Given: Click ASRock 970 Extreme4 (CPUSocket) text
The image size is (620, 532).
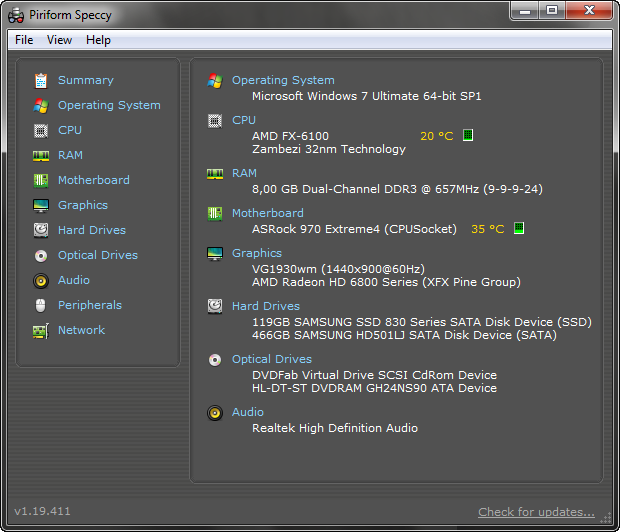Looking at the screenshot, I should 354,229.
